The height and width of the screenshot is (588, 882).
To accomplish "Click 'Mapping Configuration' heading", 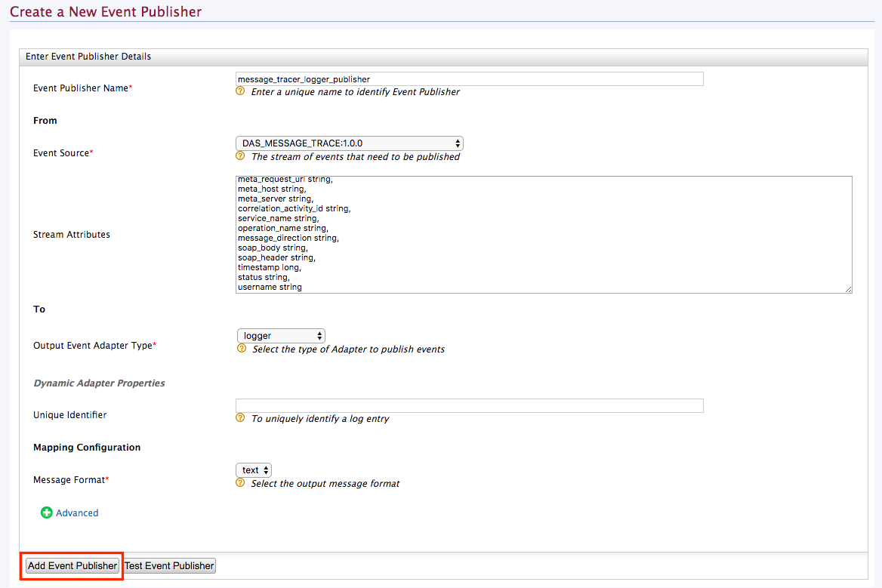I will (87, 448).
